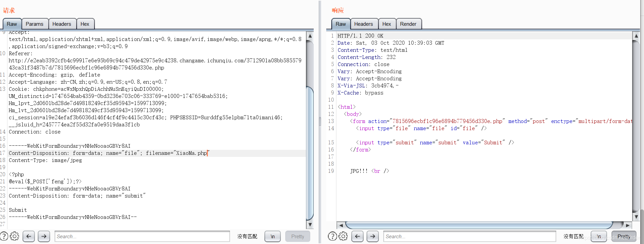The height and width of the screenshot is (244, 644).
Task: Click 'Content-Length: 232' response header
Action: click(367, 57)
